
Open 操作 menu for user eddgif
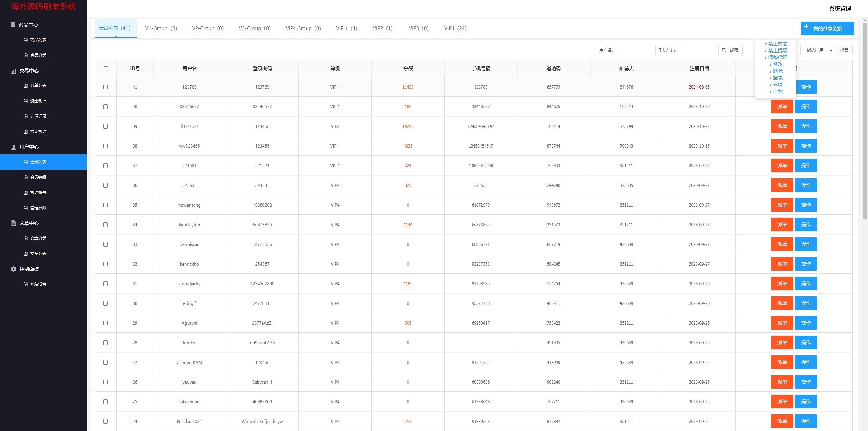point(806,303)
